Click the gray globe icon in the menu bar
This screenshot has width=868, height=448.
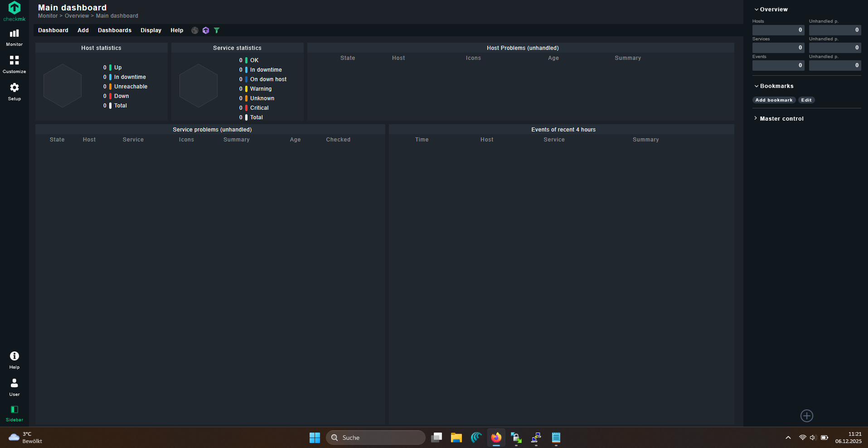point(195,30)
